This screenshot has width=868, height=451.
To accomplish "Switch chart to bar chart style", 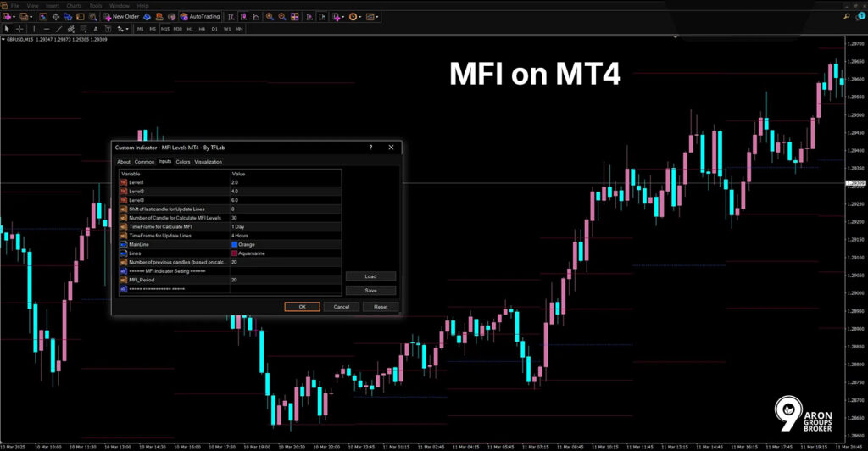I will pyautogui.click(x=231, y=17).
